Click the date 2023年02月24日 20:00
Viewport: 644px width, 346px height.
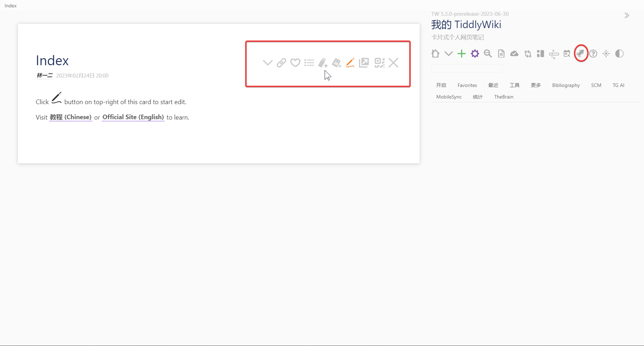[x=82, y=75]
